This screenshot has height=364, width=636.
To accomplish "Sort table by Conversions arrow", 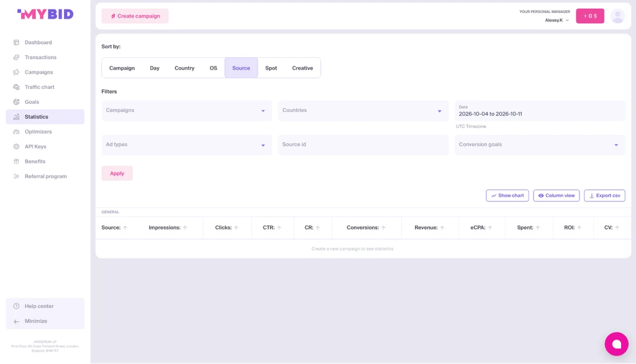I will (383, 227).
